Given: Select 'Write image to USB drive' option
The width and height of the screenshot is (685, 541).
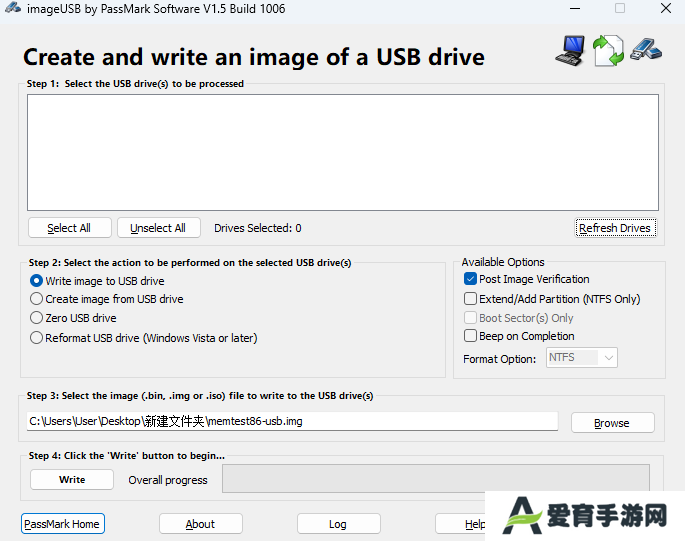Looking at the screenshot, I should point(36,281).
